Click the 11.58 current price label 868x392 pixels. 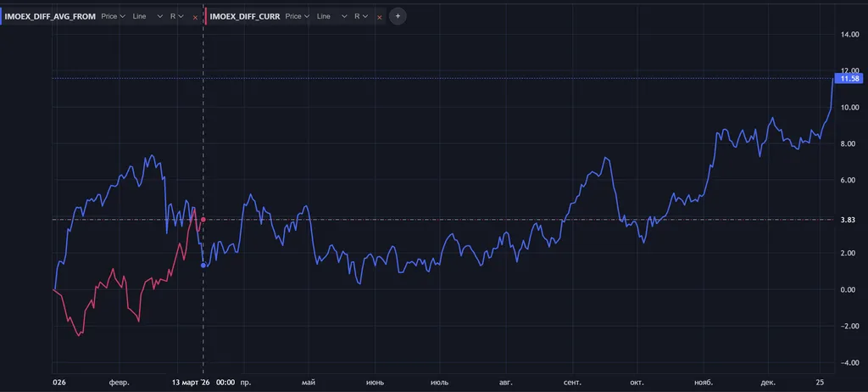849,78
